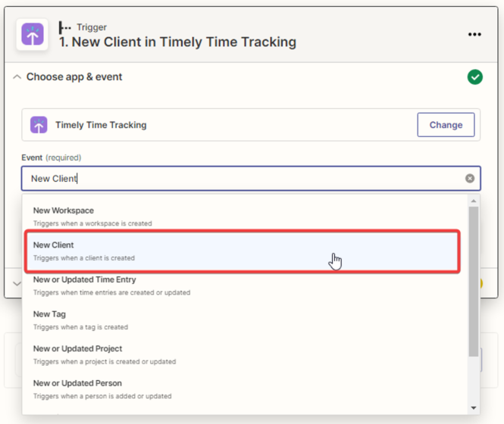Click the Timely app icon in trigger header
The image size is (504, 424).
pos(33,34)
